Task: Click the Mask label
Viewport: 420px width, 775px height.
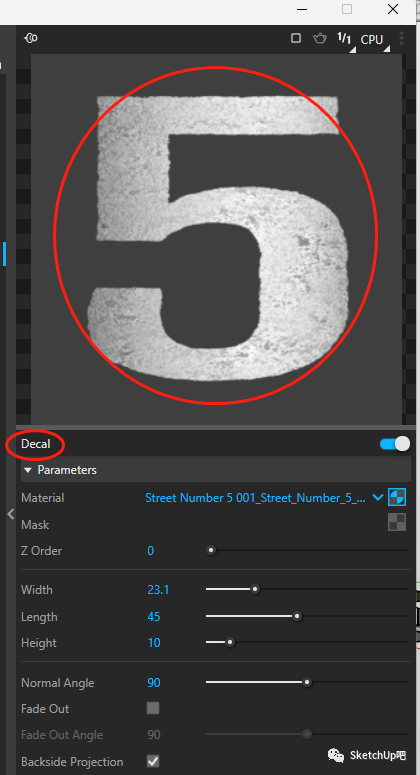Action: 35,524
